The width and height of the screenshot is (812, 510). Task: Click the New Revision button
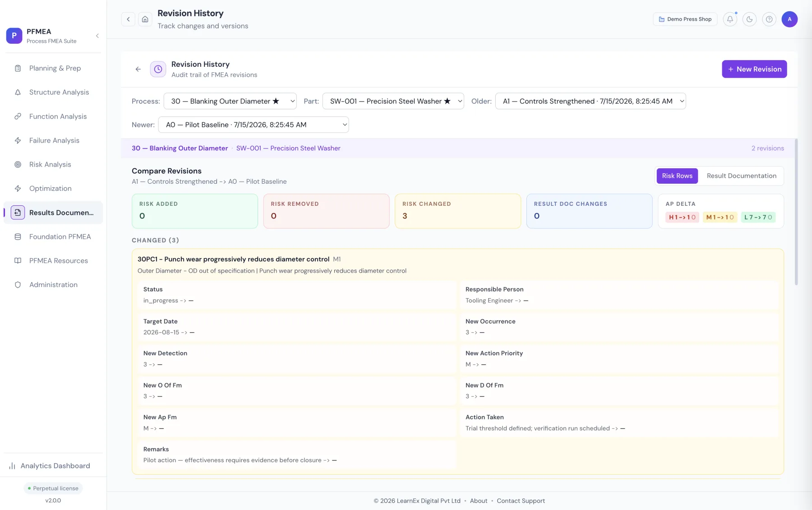(754, 69)
